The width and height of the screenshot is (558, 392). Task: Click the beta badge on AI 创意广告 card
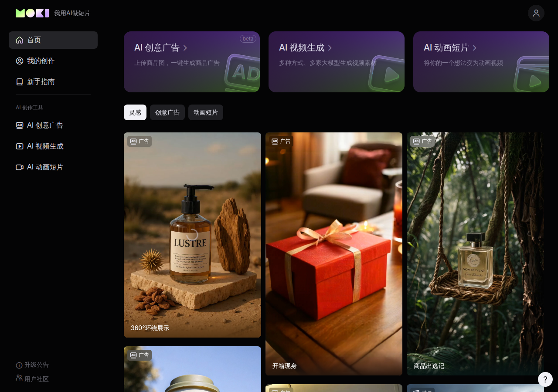coord(248,39)
